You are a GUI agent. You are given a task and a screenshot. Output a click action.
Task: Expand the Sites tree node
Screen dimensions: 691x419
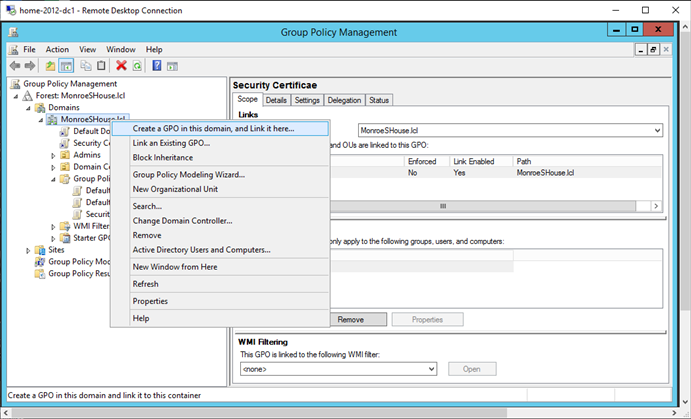pos(28,250)
